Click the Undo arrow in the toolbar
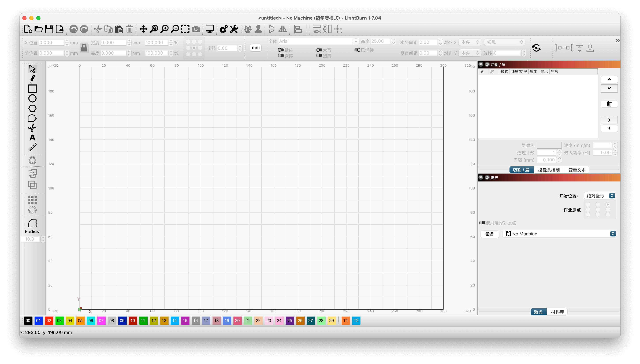 click(x=73, y=29)
